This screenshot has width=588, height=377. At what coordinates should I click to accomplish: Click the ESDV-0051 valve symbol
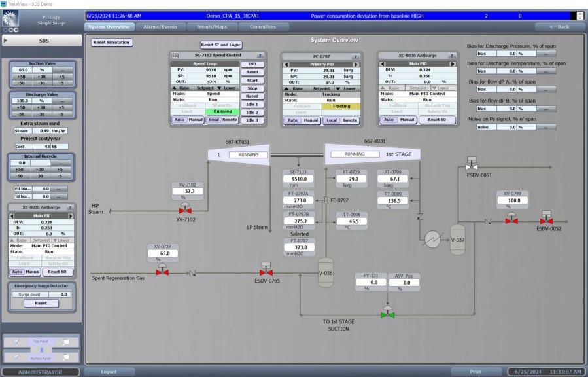pyautogui.click(x=472, y=164)
